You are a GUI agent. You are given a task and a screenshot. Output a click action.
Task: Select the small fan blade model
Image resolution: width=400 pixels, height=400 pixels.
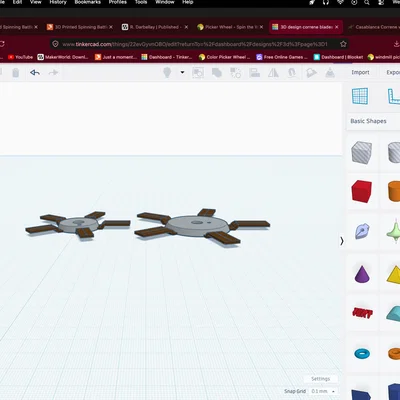(78, 225)
